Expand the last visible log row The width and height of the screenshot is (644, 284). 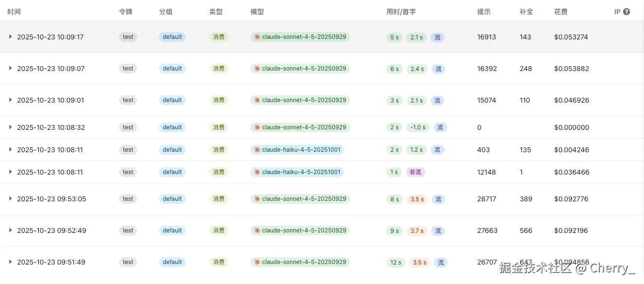coord(10,262)
